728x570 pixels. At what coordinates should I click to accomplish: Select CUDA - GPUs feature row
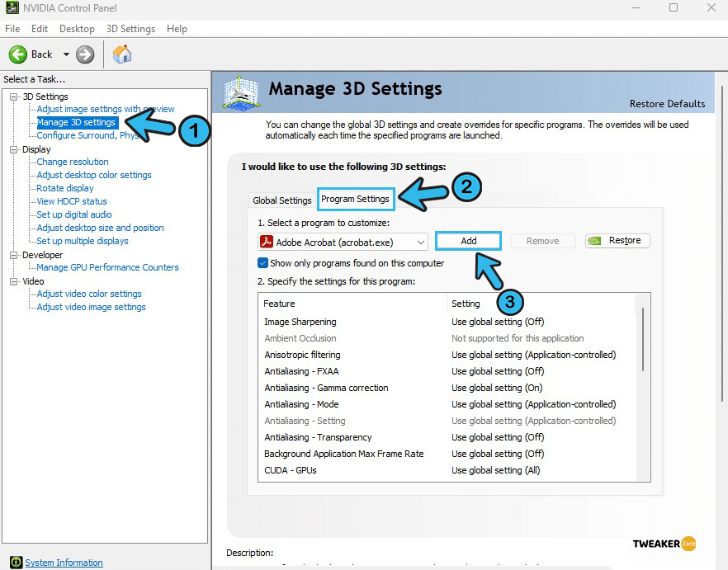click(446, 470)
